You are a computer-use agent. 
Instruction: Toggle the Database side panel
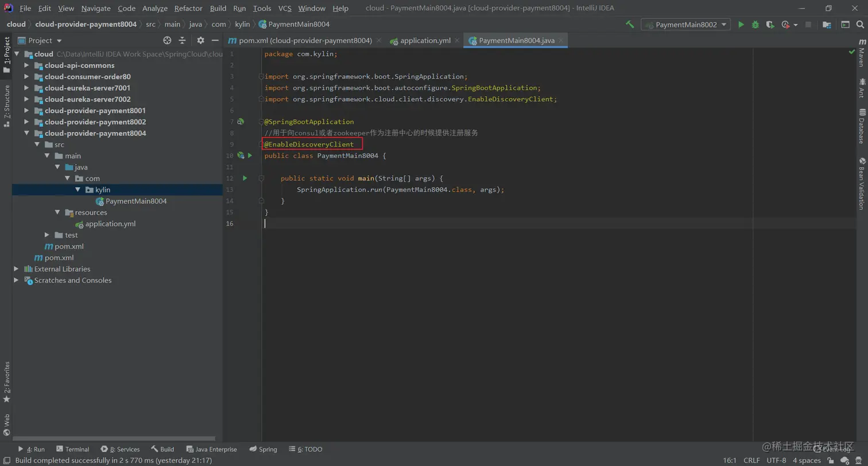[861, 126]
